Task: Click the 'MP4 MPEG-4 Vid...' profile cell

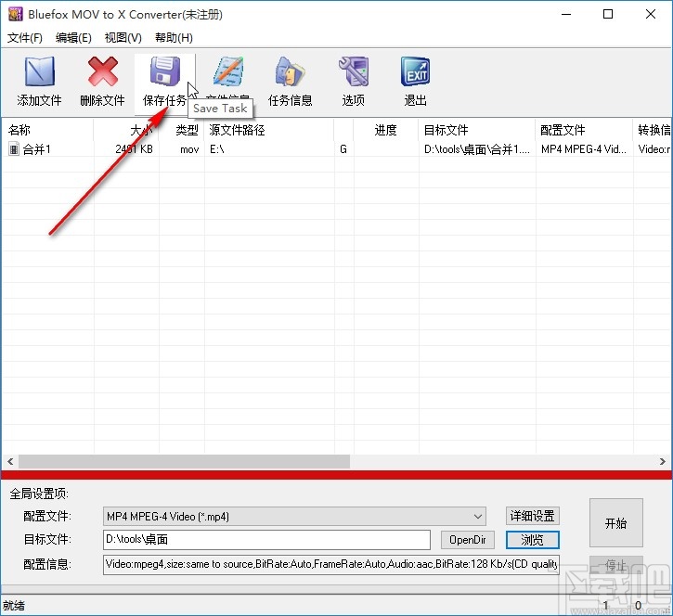Action: pos(584,149)
